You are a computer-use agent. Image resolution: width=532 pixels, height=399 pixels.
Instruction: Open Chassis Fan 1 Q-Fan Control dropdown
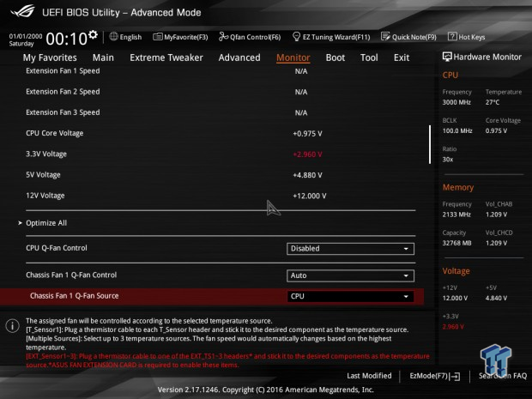point(350,275)
